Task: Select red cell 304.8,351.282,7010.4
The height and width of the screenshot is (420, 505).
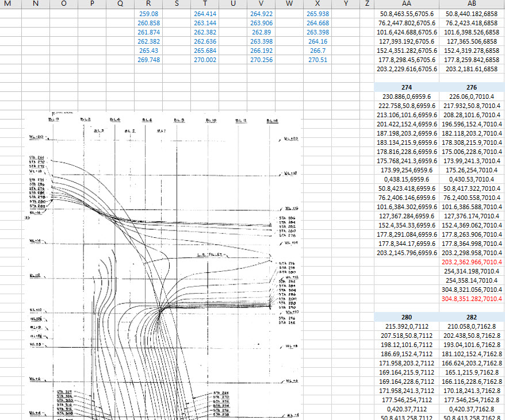Action: tap(471, 299)
